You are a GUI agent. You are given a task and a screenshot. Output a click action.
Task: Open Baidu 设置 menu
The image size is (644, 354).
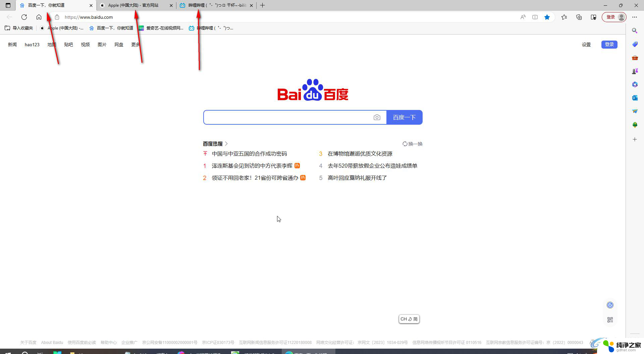click(x=586, y=45)
